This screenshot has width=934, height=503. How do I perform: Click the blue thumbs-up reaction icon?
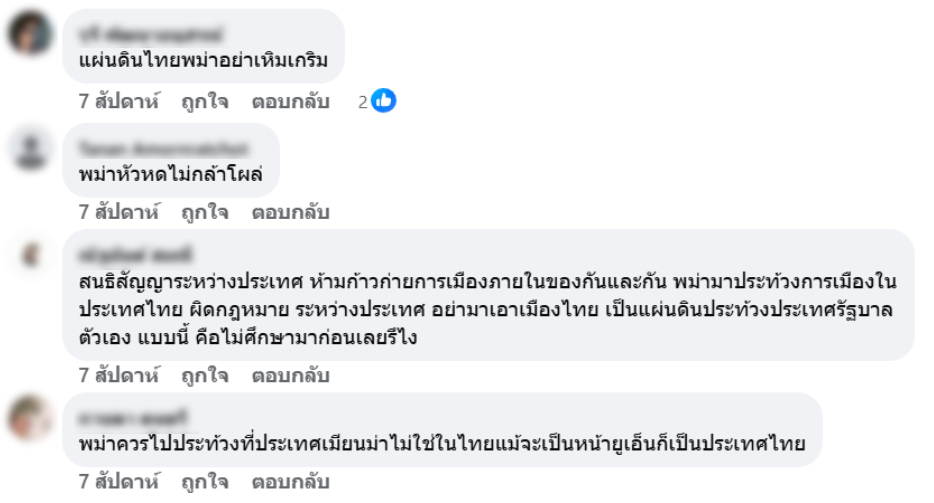[x=384, y=101]
